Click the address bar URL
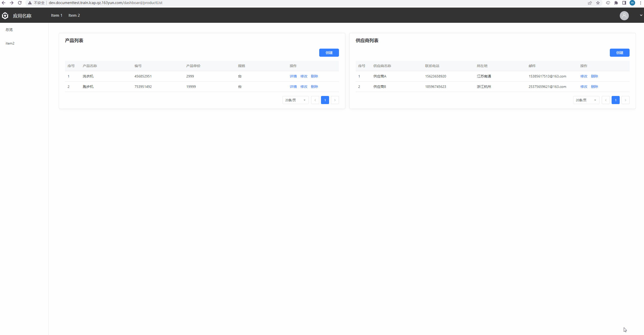This screenshot has width=644, height=335. click(x=106, y=3)
